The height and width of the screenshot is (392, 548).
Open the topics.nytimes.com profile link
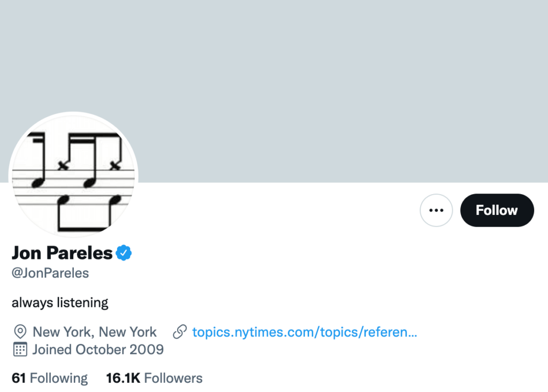click(304, 332)
